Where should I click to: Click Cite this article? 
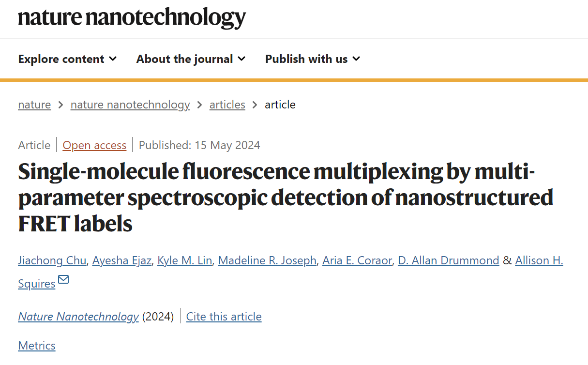tap(224, 317)
